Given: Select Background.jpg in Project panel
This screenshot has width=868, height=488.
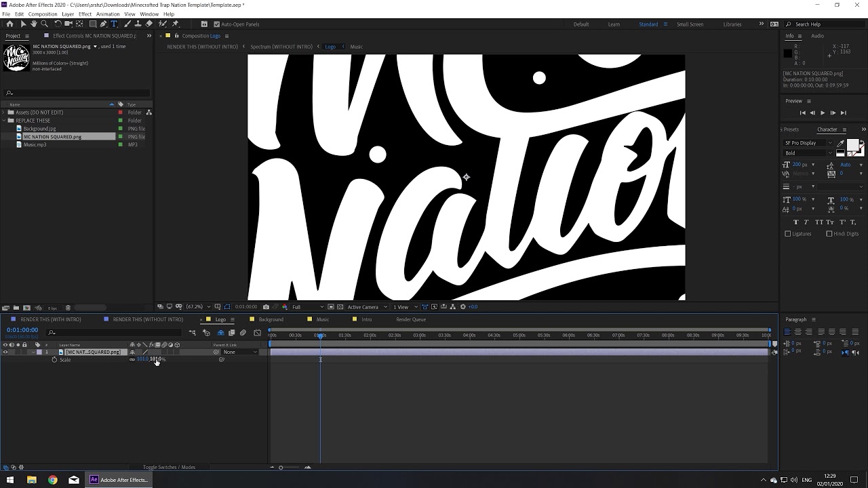Looking at the screenshot, I should (39, 129).
